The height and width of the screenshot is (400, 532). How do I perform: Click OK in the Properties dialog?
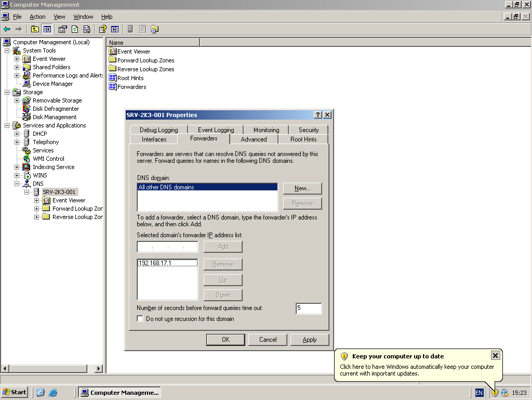click(225, 340)
